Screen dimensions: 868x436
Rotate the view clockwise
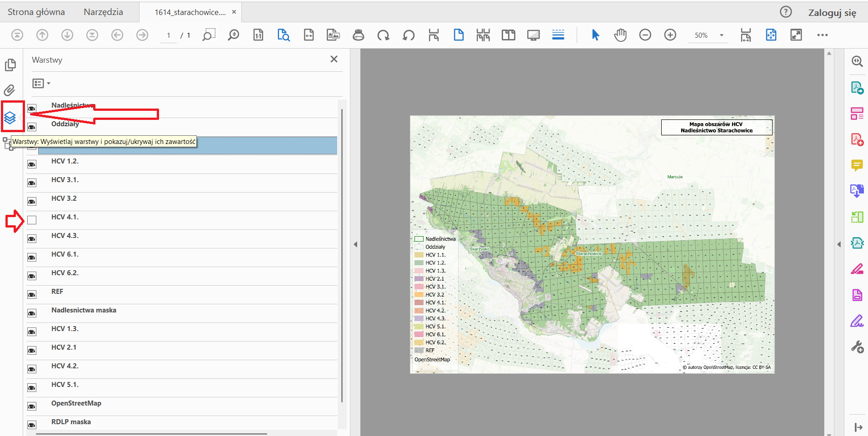click(x=384, y=35)
